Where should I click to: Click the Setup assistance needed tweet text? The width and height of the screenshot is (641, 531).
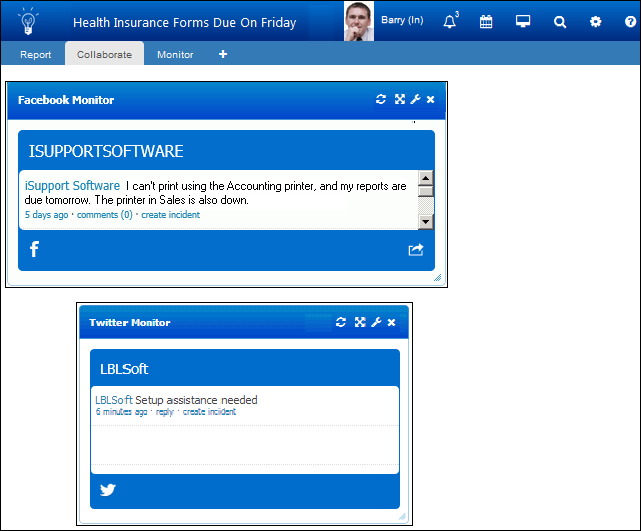[x=196, y=400]
